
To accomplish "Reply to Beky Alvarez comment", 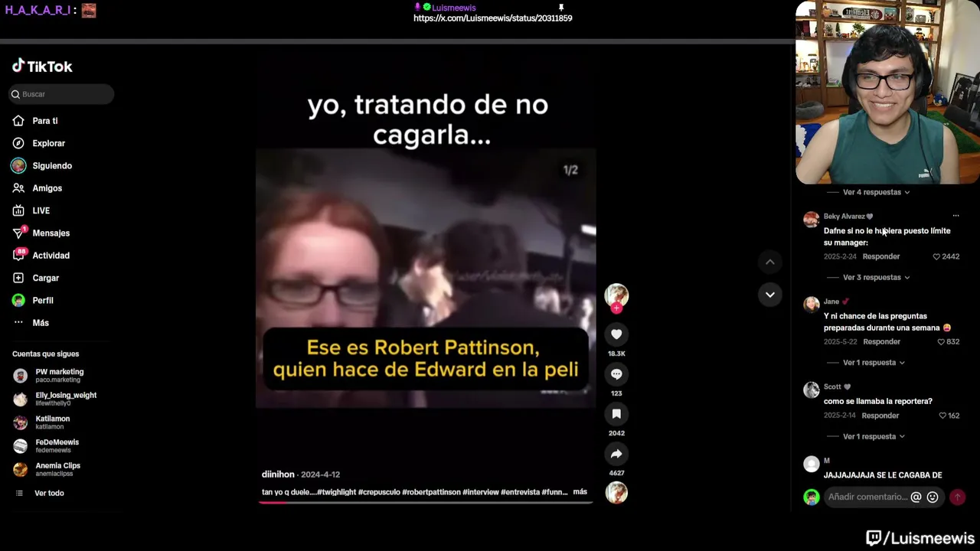I will tap(881, 256).
